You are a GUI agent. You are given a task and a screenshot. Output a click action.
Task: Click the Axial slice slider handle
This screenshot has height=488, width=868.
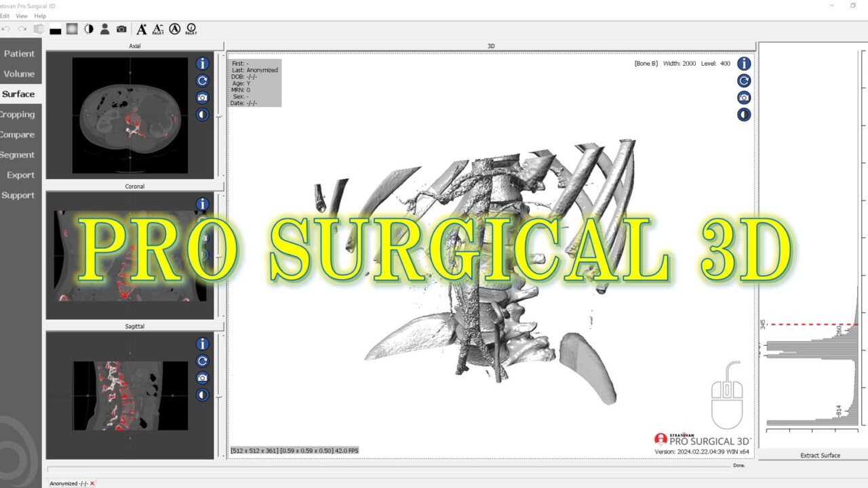point(219,117)
